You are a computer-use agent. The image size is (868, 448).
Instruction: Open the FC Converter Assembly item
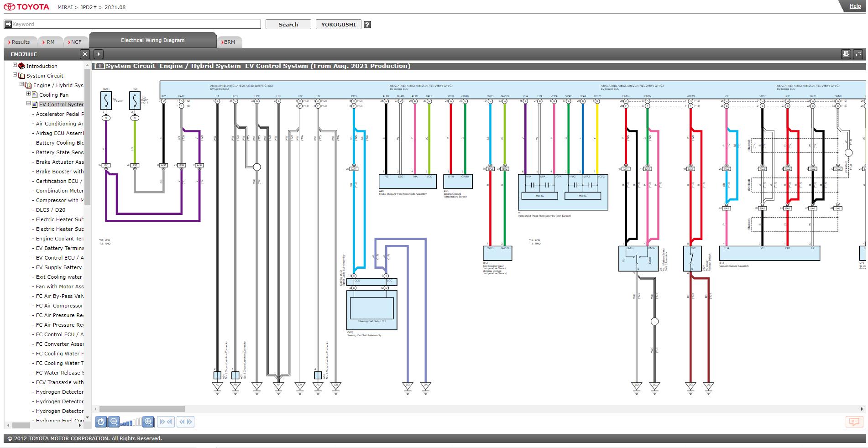point(60,344)
